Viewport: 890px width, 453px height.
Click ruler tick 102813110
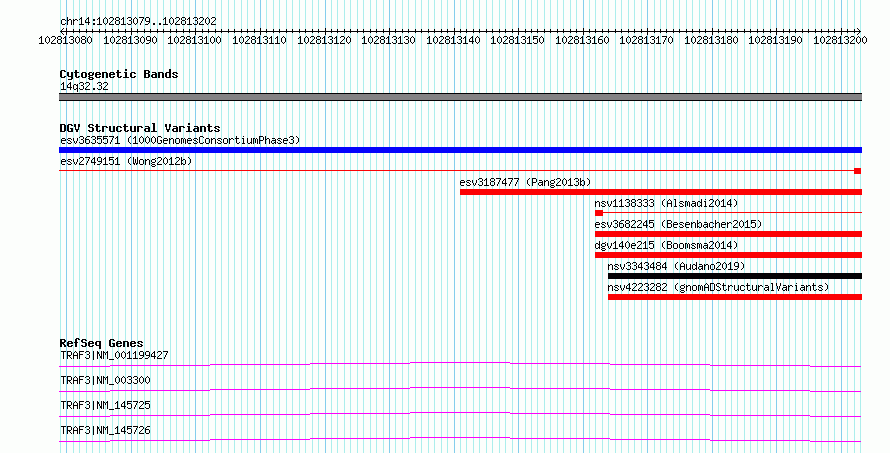(x=259, y=40)
